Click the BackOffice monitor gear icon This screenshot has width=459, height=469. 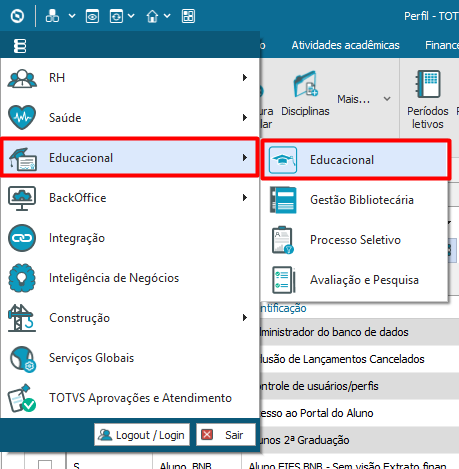pos(22,198)
